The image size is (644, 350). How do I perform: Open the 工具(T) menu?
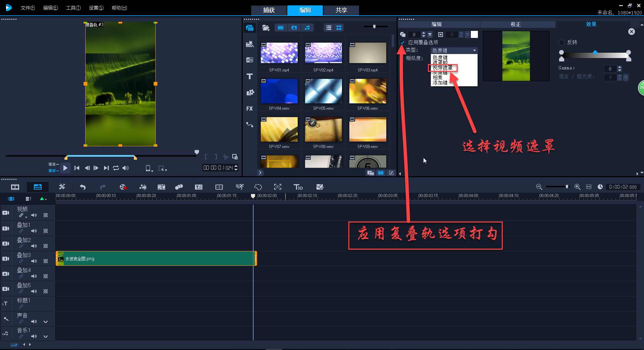pyautogui.click(x=73, y=8)
